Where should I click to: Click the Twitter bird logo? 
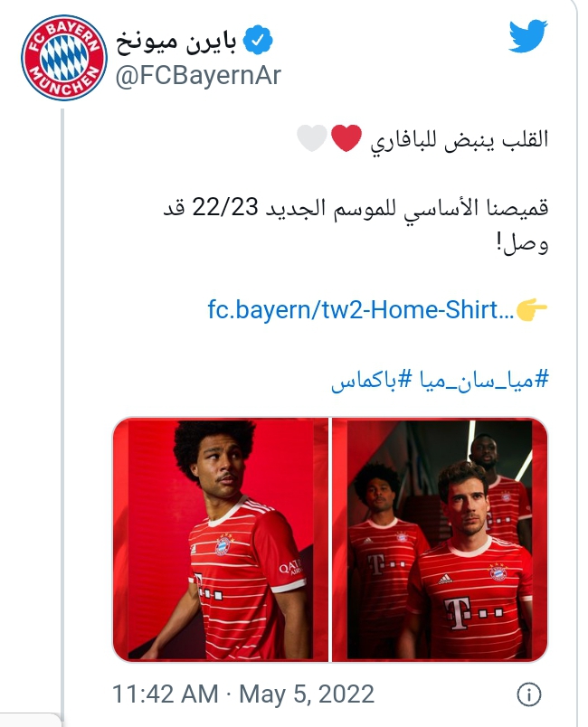coord(527,35)
